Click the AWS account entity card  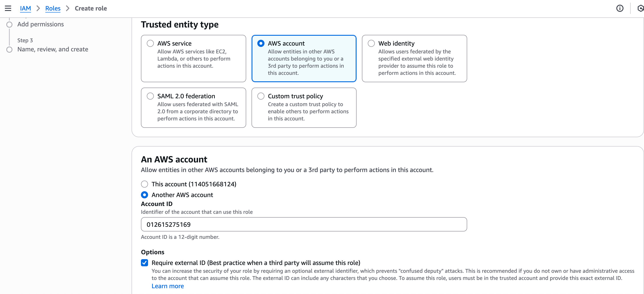coord(303,58)
